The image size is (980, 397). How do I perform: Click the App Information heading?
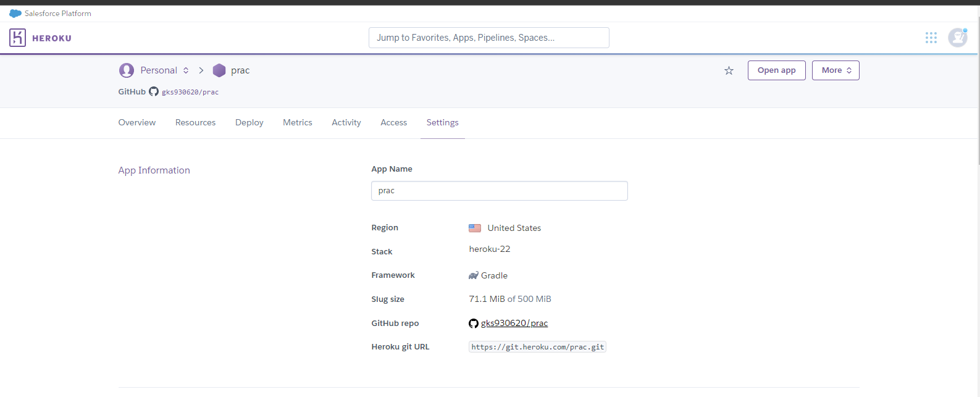[154, 170]
